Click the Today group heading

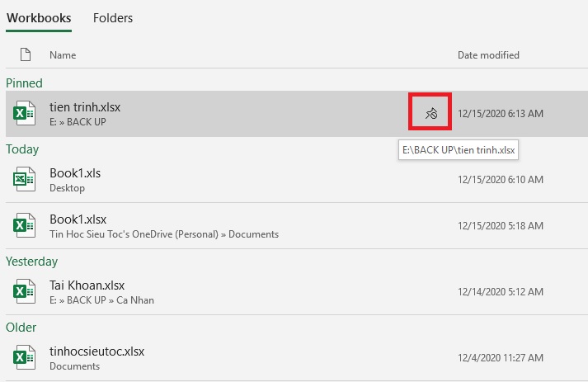pos(22,149)
